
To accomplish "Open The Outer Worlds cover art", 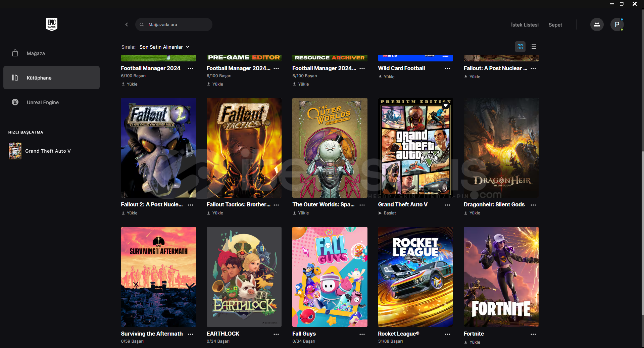I will 330,148.
